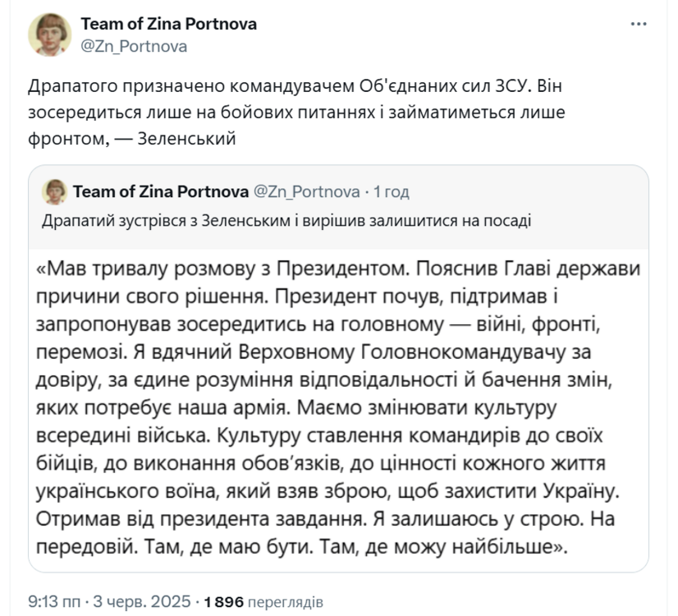Click the "9:13 пп" post time
The width and height of the screenshot is (678, 616).
[50, 601]
